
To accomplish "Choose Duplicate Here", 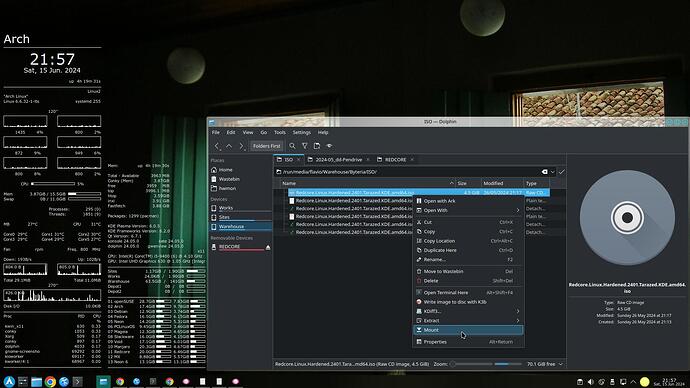I will [x=468, y=250].
